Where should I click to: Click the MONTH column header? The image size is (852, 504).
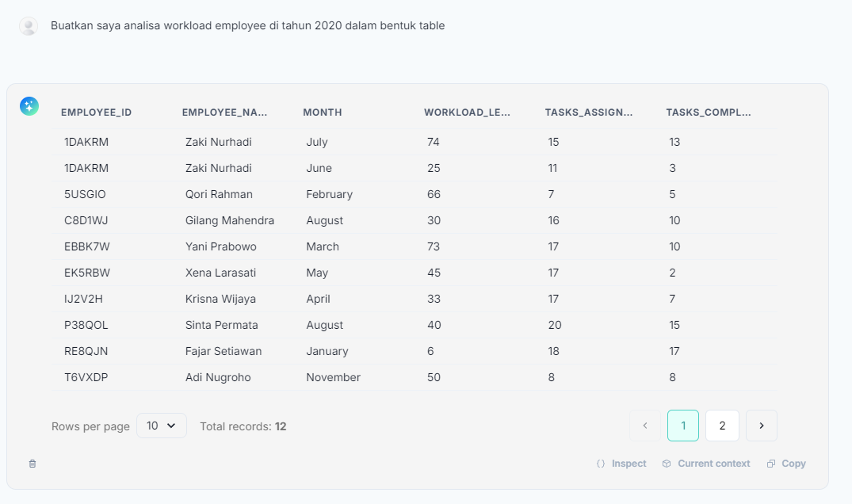[323, 113]
